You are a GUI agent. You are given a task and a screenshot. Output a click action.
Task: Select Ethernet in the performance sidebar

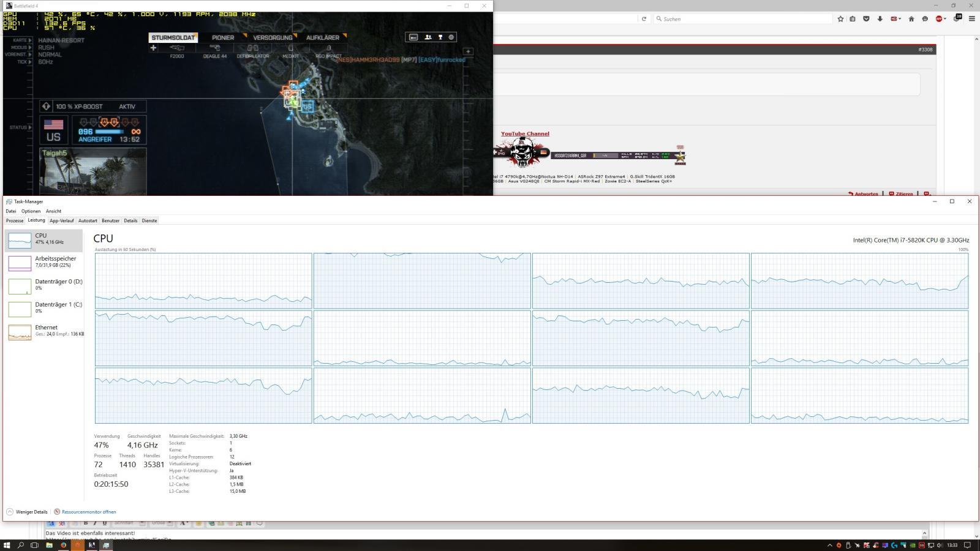coord(43,332)
